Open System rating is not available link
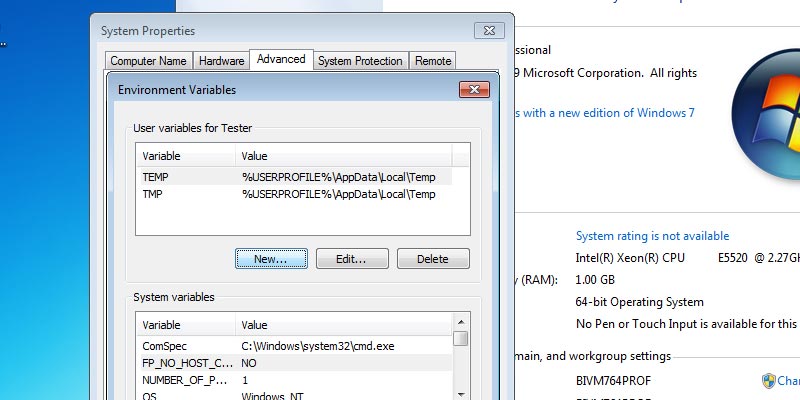 coord(652,236)
